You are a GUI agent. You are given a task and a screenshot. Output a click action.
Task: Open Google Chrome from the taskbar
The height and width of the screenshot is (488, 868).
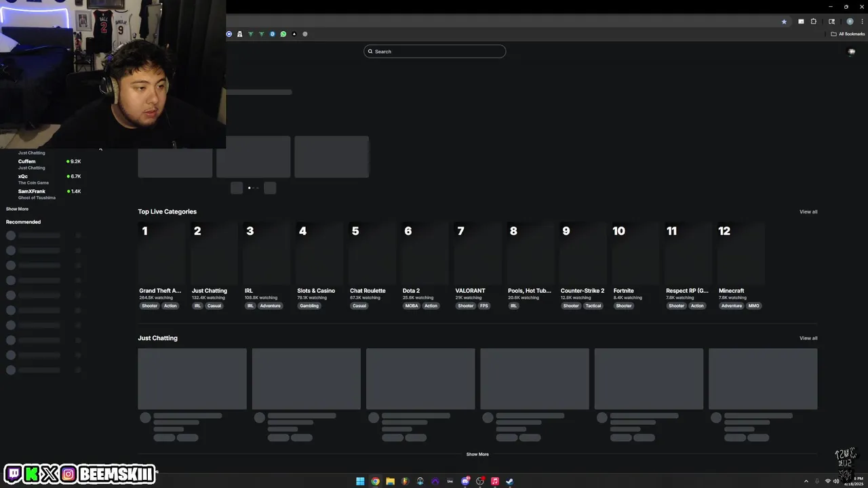(x=375, y=481)
